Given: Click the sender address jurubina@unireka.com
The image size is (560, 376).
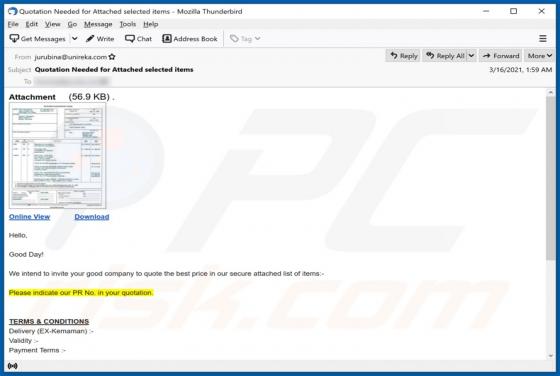Looking at the screenshot, I should coord(71,57).
